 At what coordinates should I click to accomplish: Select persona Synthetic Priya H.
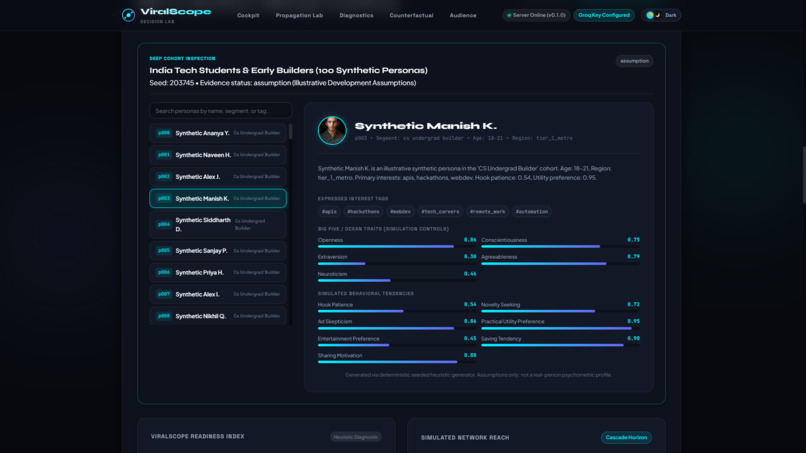pyautogui.click(x=218, y=273)
